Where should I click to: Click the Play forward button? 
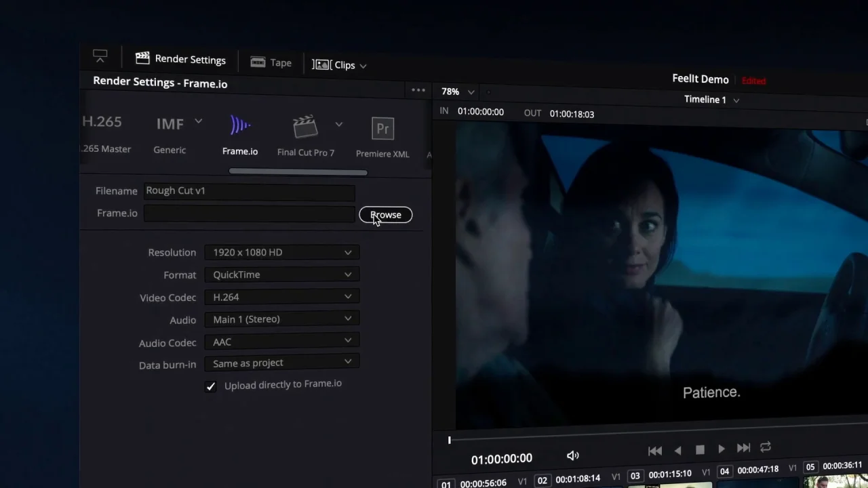pyautogui.click(x=722, y=449)
